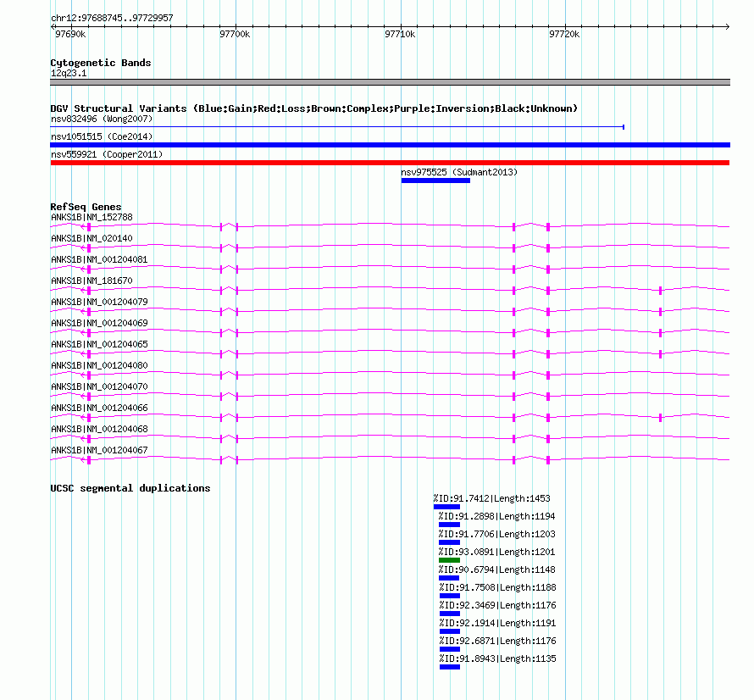Click duplication label %ID:92.3469|Length:1176
The image size is (754, 700).
click(x=497, y=606)
